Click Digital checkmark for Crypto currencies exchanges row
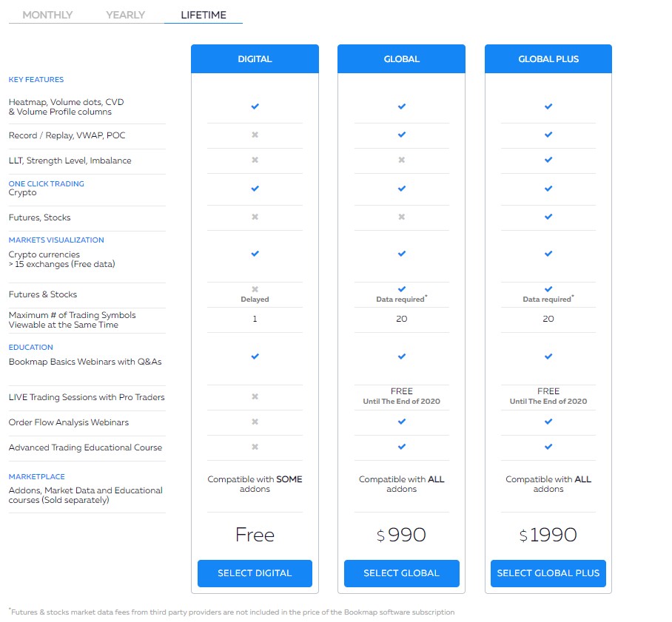The width and height of the screenshot is (672, 622). [x=255, y=254]
